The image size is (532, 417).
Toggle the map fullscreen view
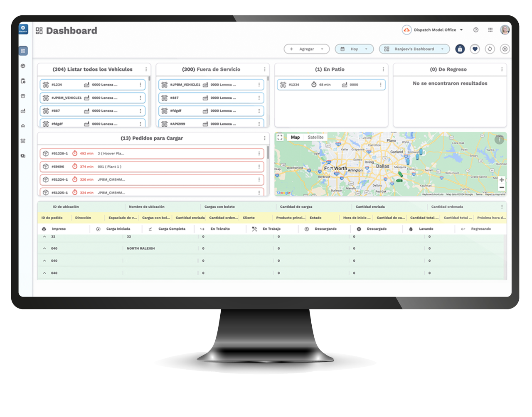coord(280,137)
